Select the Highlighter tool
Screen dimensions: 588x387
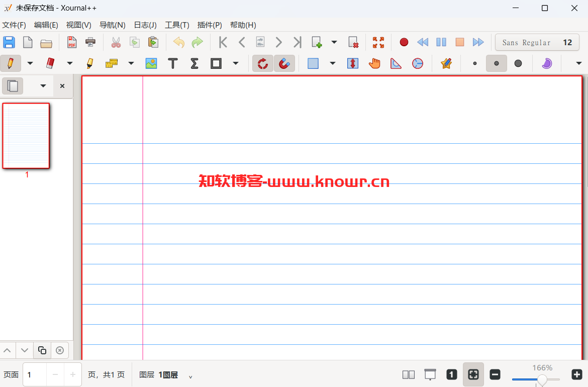(89, 63)
